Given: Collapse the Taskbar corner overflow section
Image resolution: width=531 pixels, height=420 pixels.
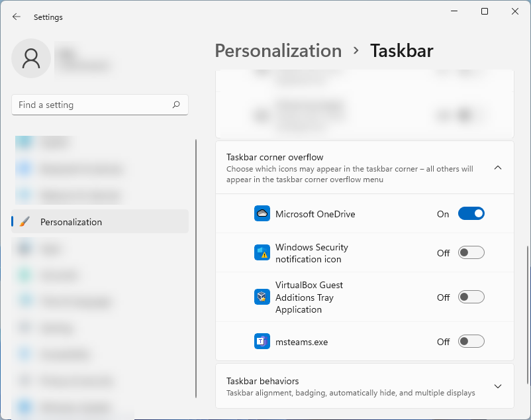Looking at the screenshot, I should tap(498, 168).
